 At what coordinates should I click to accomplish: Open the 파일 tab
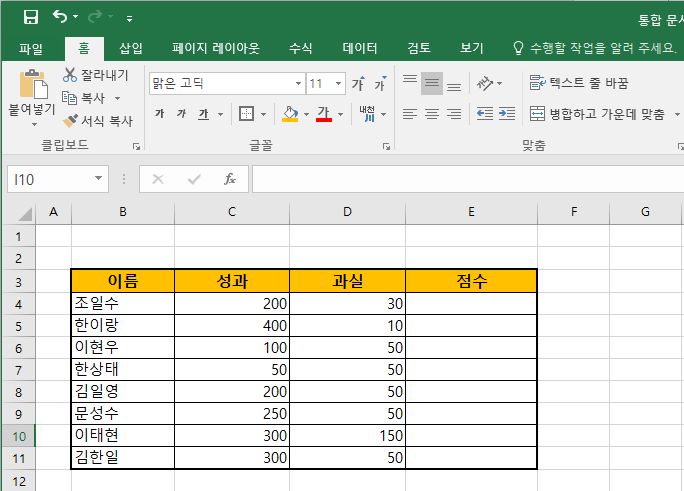(31, 48)
